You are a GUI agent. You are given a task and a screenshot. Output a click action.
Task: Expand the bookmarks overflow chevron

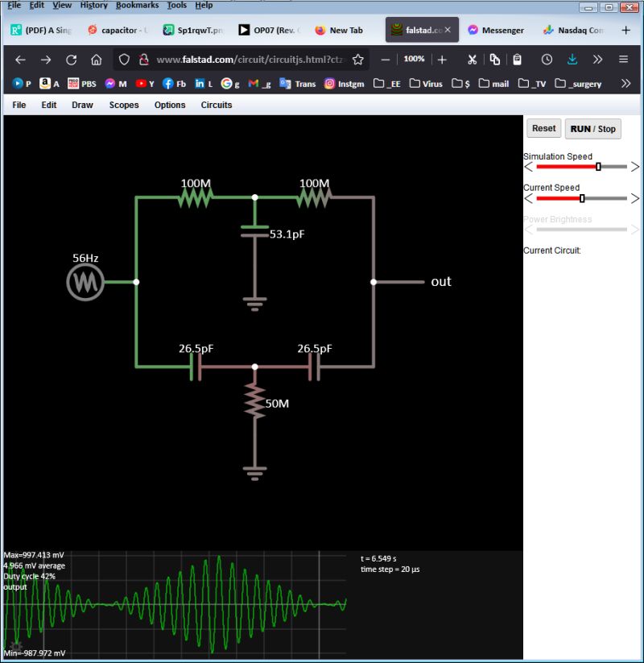(x=626, y=83)
